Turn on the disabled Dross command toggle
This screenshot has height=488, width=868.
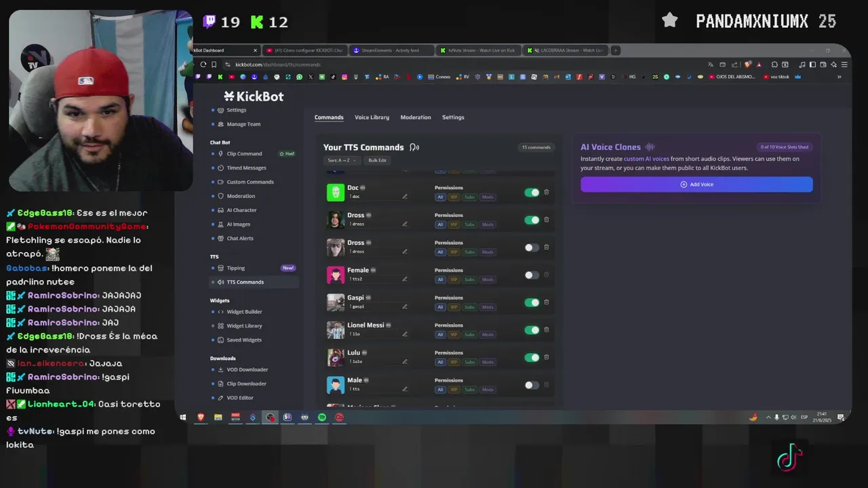pyautogui.click(x=532, y=247)
